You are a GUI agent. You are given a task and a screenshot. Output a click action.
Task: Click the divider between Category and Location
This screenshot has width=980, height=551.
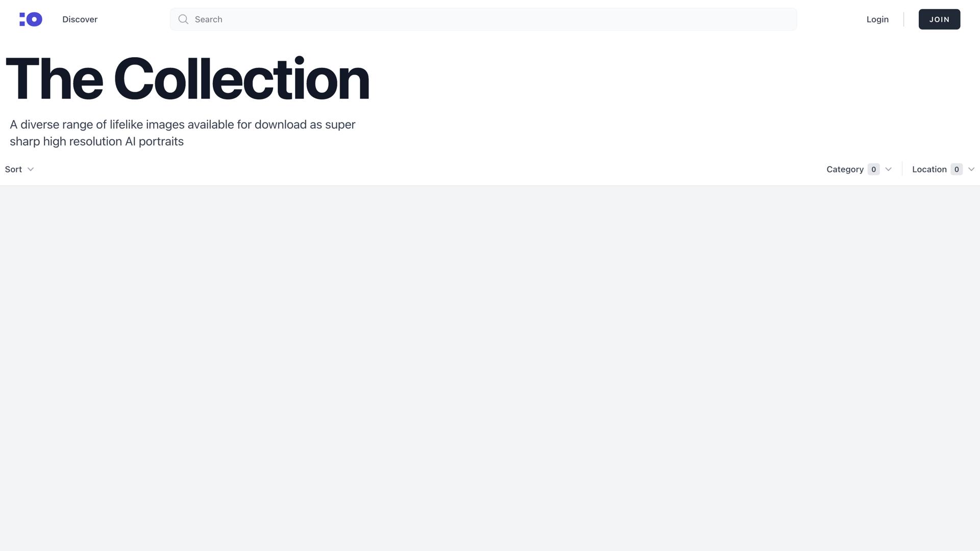coord(902,169)
